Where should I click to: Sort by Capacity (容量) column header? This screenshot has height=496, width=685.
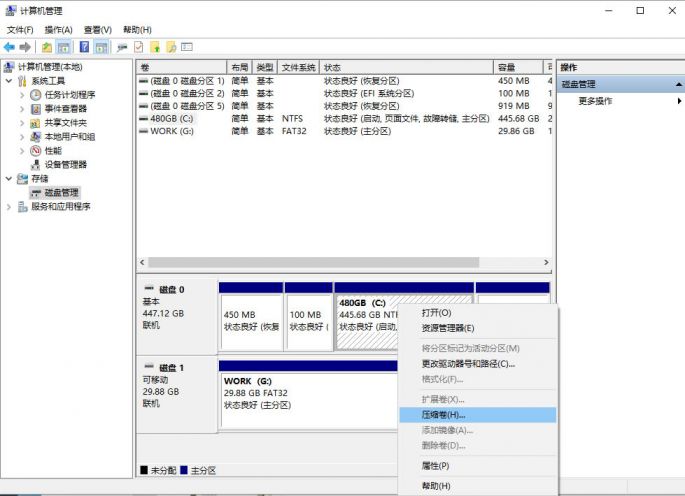518,67
